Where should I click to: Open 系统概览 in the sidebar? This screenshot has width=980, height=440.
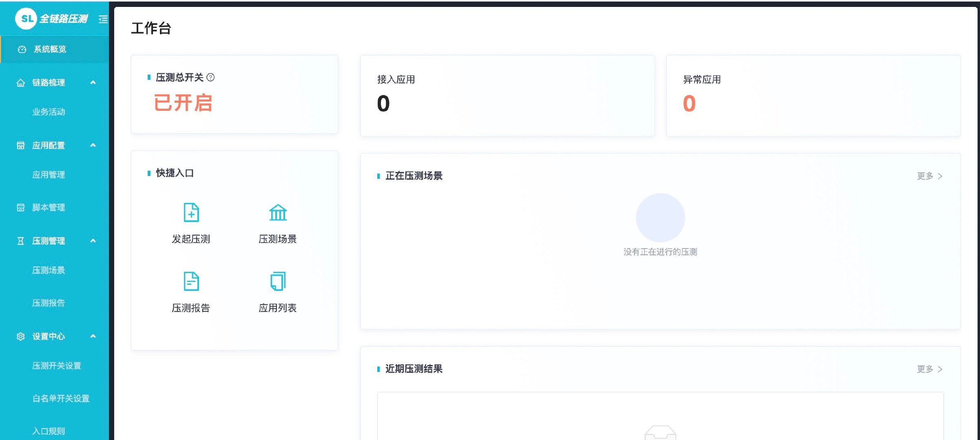[50, 49]
